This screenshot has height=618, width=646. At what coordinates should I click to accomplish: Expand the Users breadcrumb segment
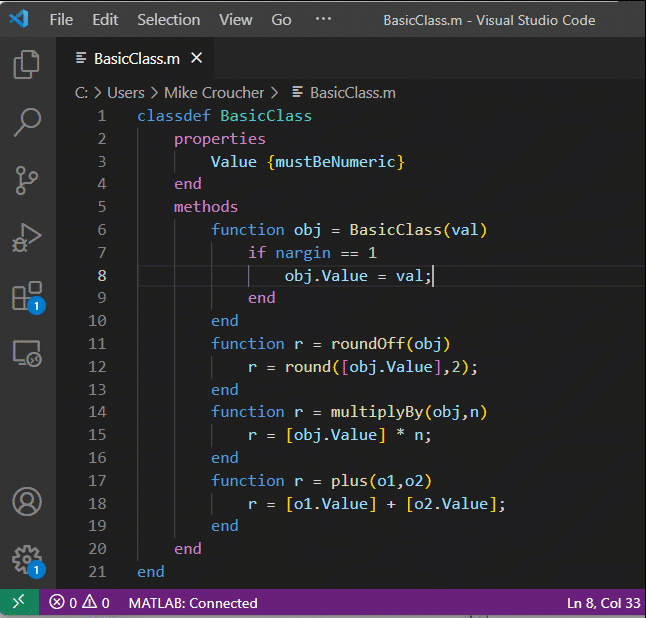click(x=126, y=93)
